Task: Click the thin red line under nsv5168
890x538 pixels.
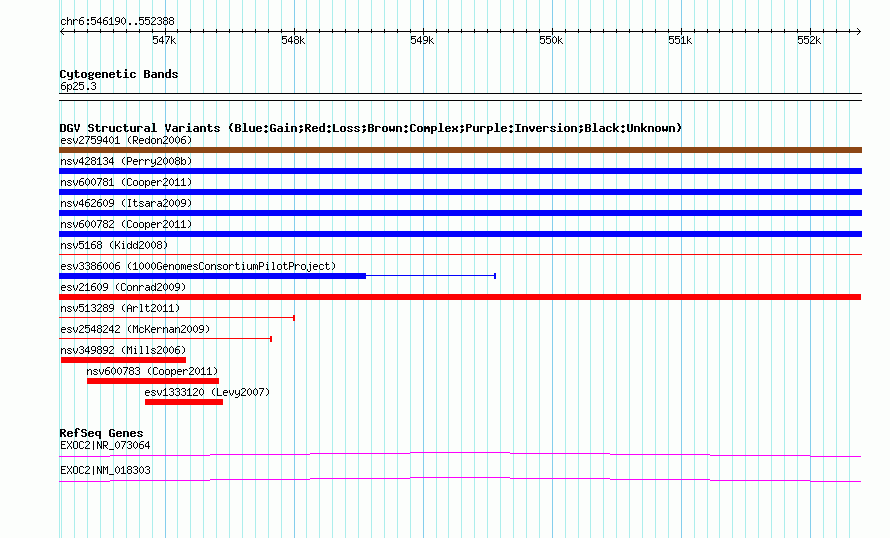Action: (460, 254)
